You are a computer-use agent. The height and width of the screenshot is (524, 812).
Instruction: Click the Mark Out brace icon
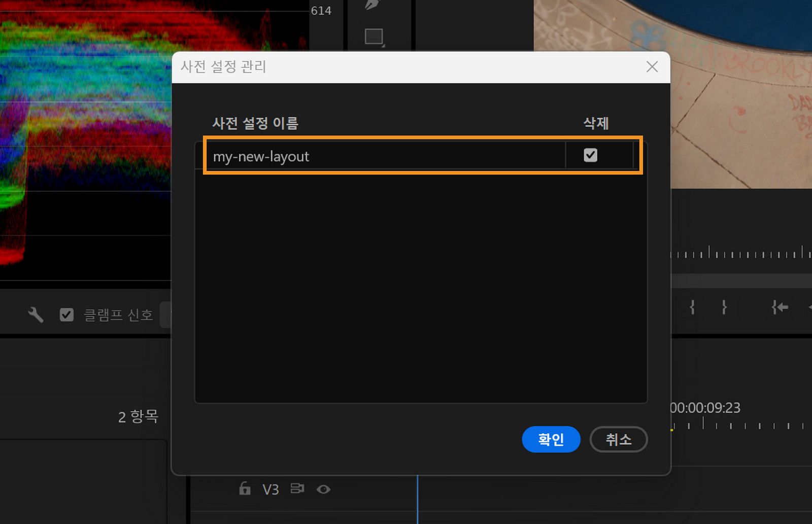pos(724,306)
